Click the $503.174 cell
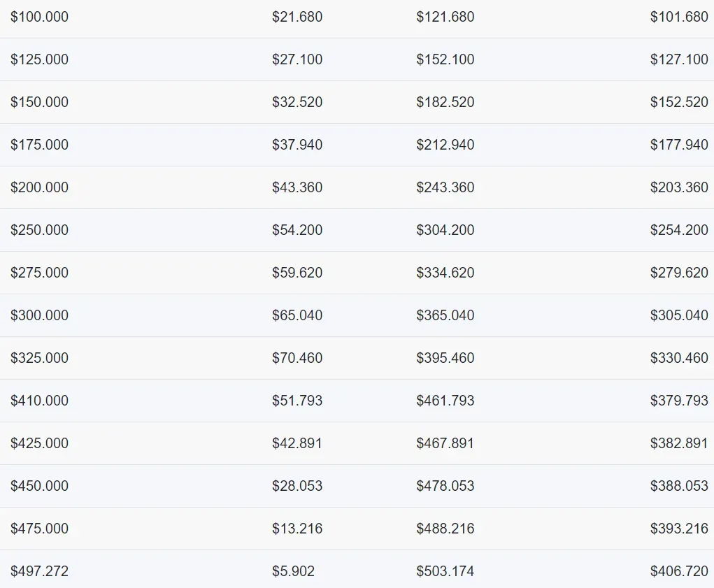The height and width of the screenshot is (588, 714). pyautogui.click(x=445, y=571)
